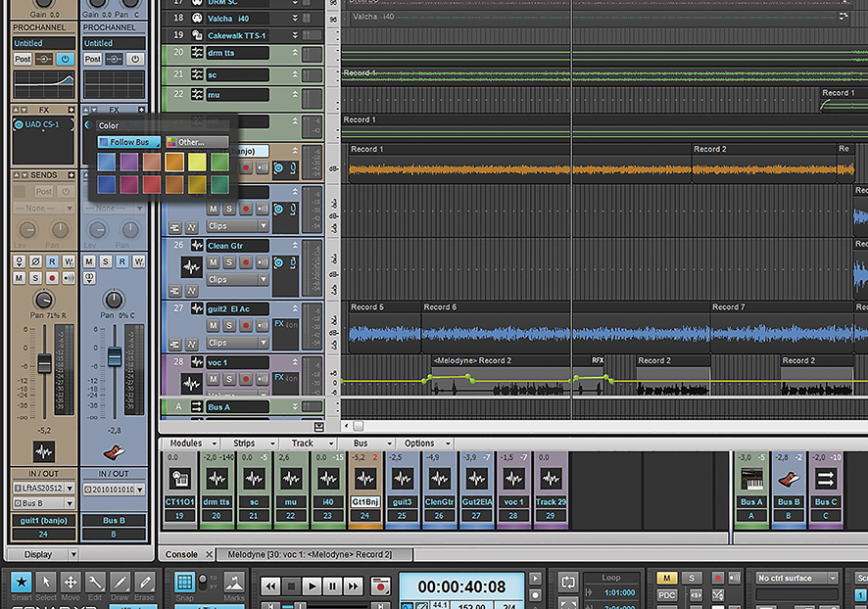Image resolution: width=868 pixels, height=609 pixels.
Task: Select the Draw pencil tool
Action: coord(120,583)
